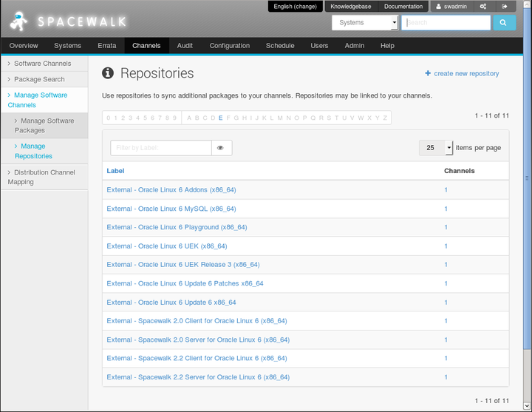Open the Configuration tab
This screenshot has height=412, width=532.
tap(230, 46)
